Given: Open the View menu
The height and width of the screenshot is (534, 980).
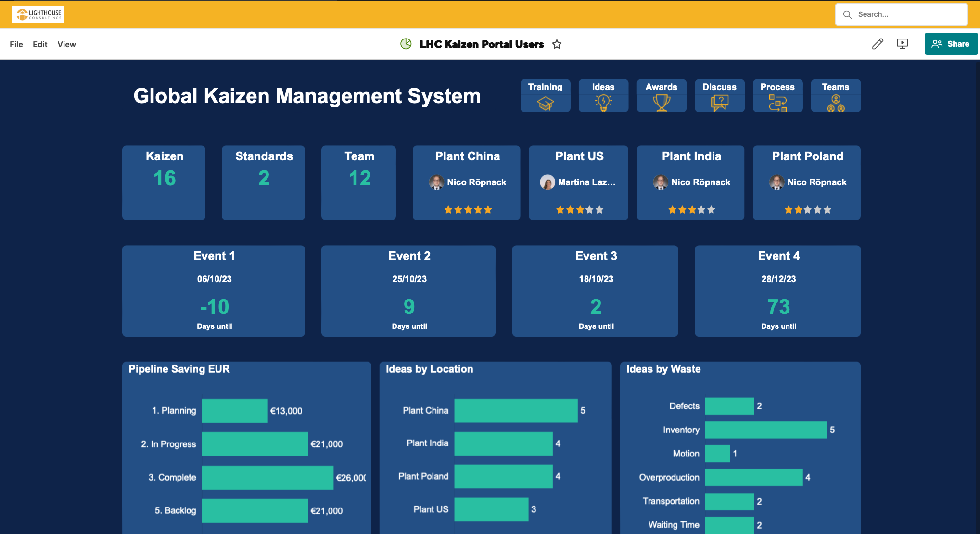Looking at the screenshot, I should (66, 44).
